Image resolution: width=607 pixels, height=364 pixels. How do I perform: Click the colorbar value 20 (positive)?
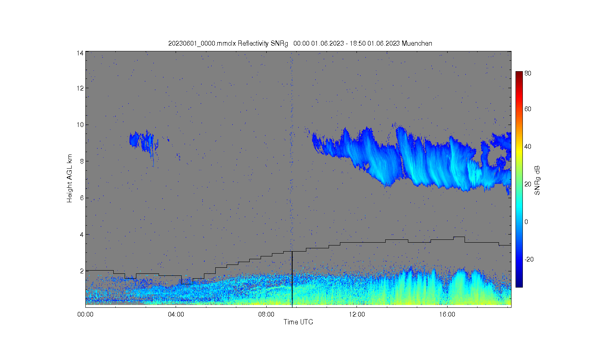tap(528, 184)
